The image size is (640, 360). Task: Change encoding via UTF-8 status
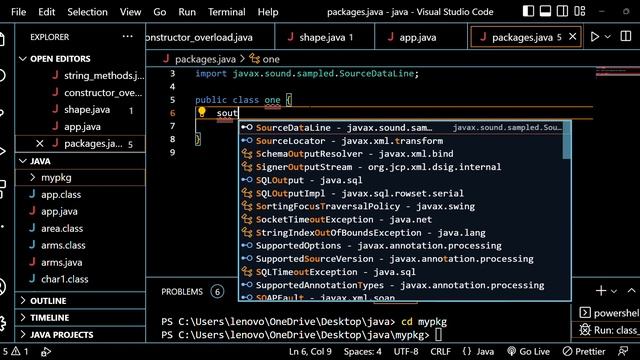406,351
